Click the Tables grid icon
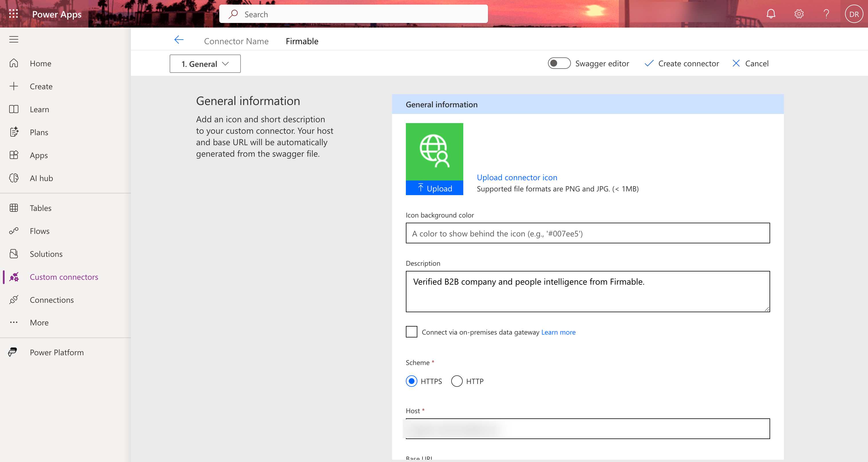Screen dimensions: 868x462 [x=14, y=208]
